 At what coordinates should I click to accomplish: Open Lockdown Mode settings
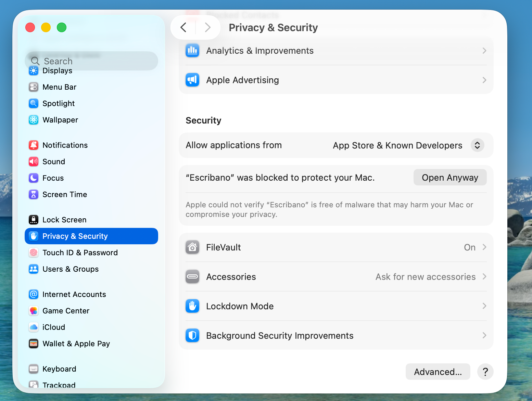click(x=240, y=306)
